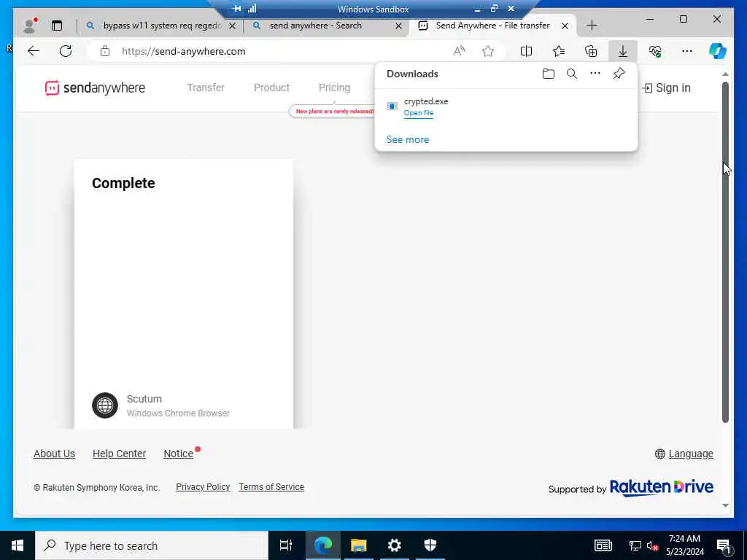Click the Sign in button

[667, 87]
